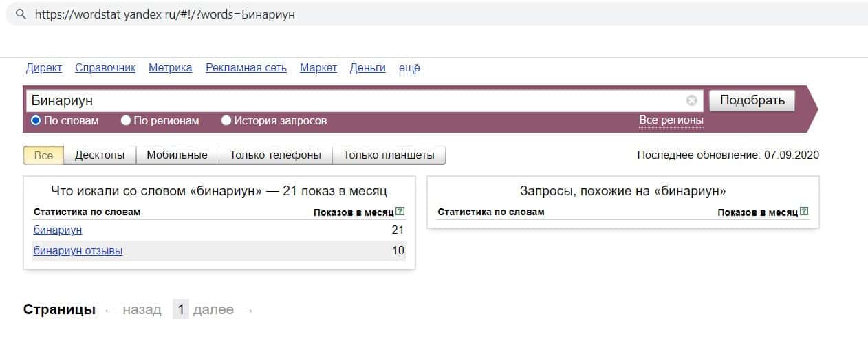The height and width of the screenshot is (343, 868).
Task: Select the 'По регионам' radio option
Action: click(x=126, y=120)
